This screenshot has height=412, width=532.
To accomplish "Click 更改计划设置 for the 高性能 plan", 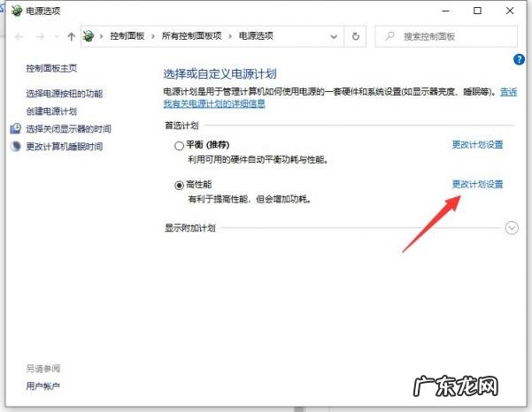I will pyautogui.click(x=477, y=184).
